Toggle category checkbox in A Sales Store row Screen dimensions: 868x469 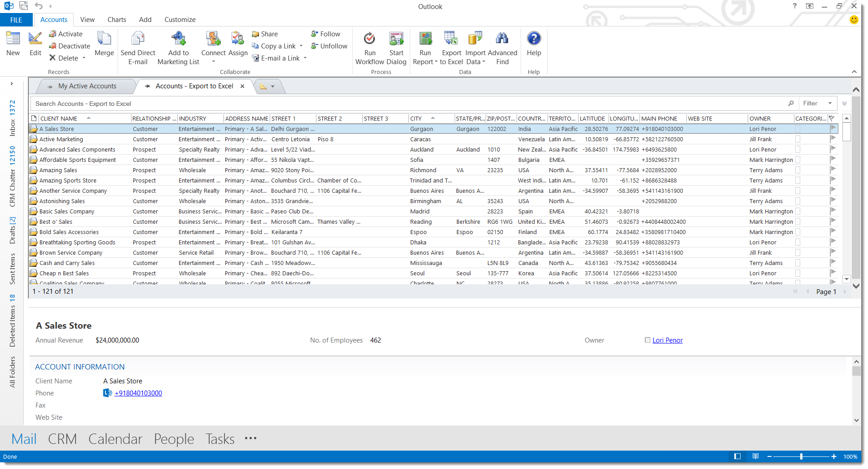point(798,129)
